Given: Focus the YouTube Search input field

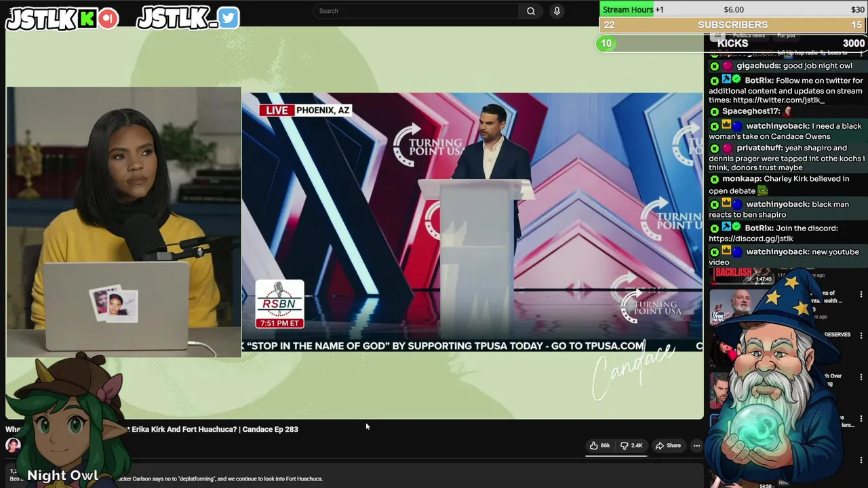Looking at the screenshot, I should (417, 11).
